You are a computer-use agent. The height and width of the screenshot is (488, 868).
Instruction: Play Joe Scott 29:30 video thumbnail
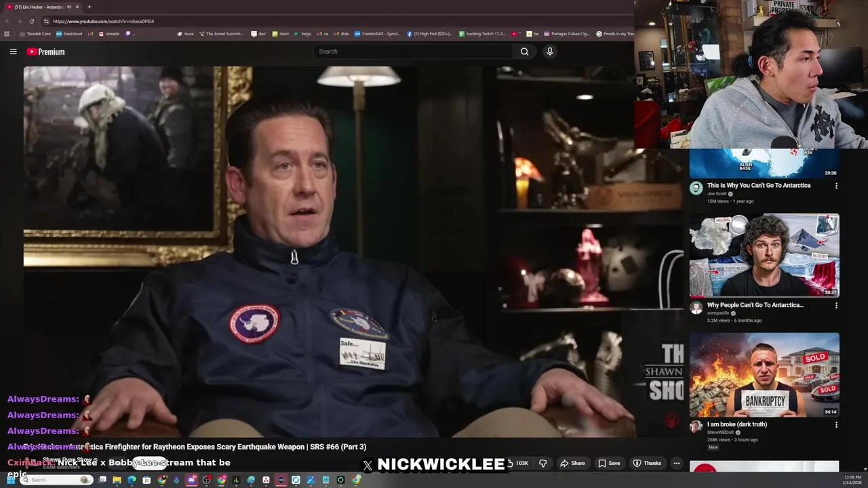tap(764, 163)
